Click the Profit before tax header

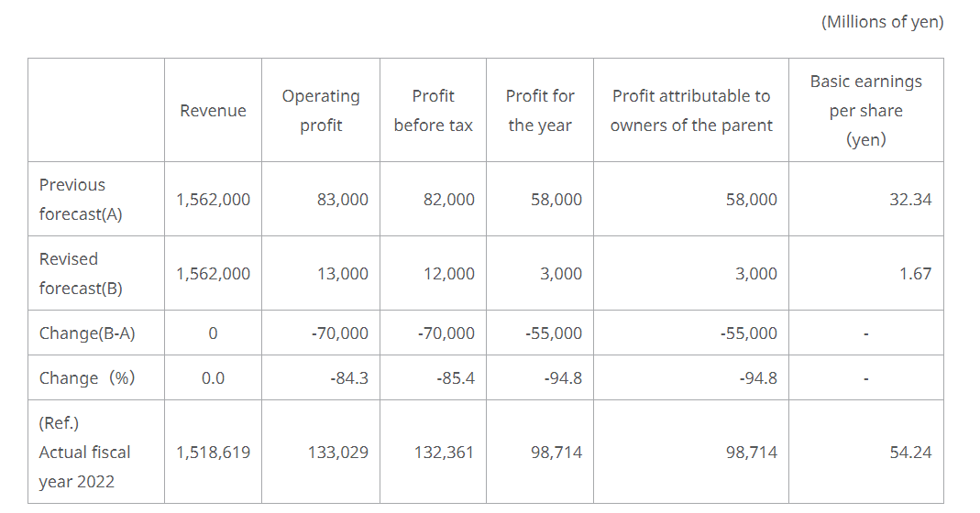[433, 111]
